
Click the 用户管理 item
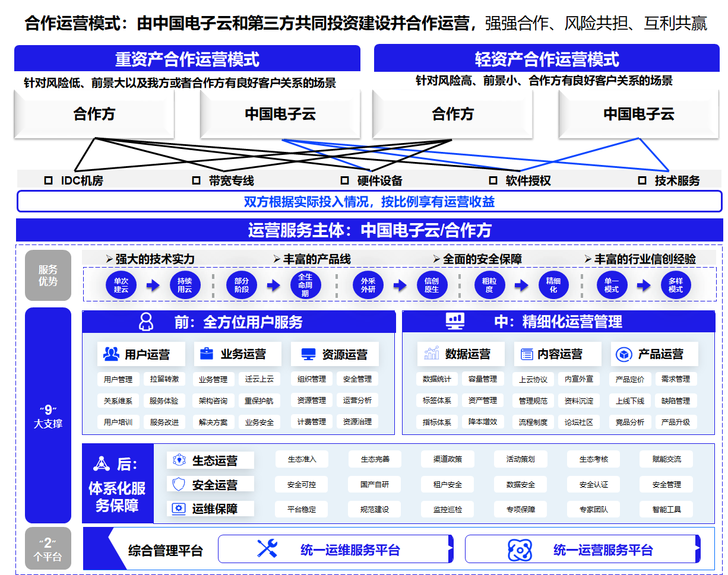[118, 379]
